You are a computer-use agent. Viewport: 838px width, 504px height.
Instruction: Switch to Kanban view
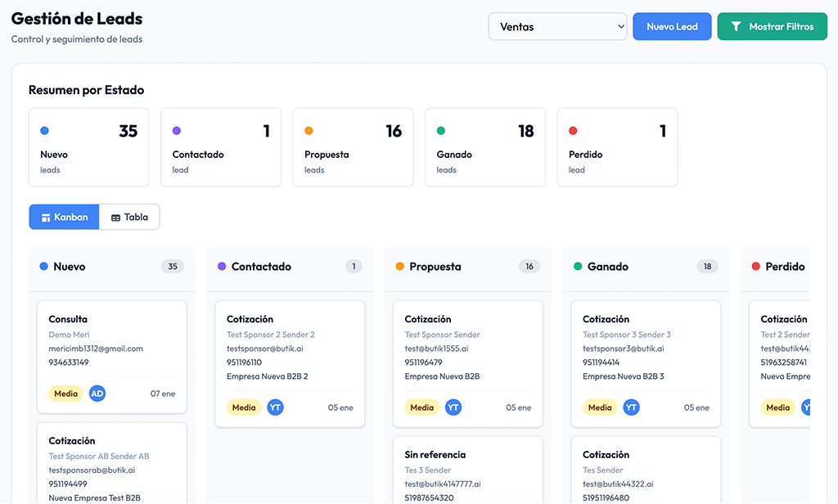(64, 217)
